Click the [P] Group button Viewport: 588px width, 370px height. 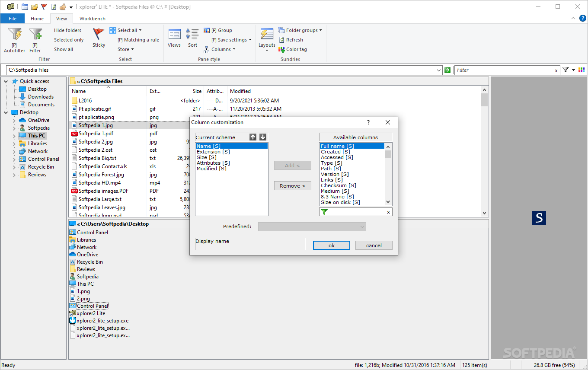(x=218, y=30)
